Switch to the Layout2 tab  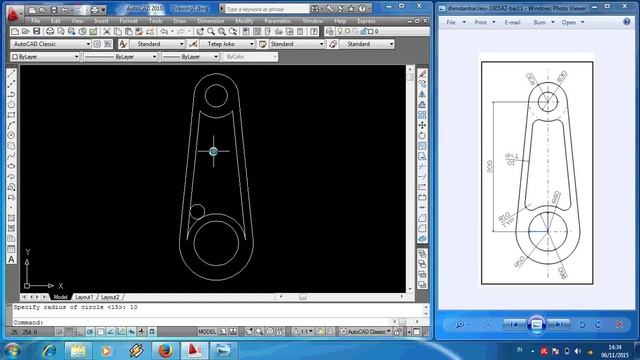tap(110, 297)
